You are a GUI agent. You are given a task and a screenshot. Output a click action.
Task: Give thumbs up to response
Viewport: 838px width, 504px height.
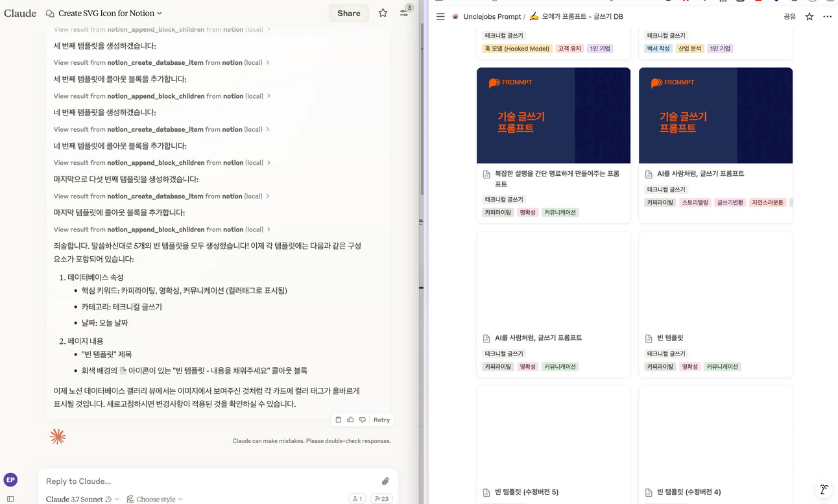pos(350,420)
